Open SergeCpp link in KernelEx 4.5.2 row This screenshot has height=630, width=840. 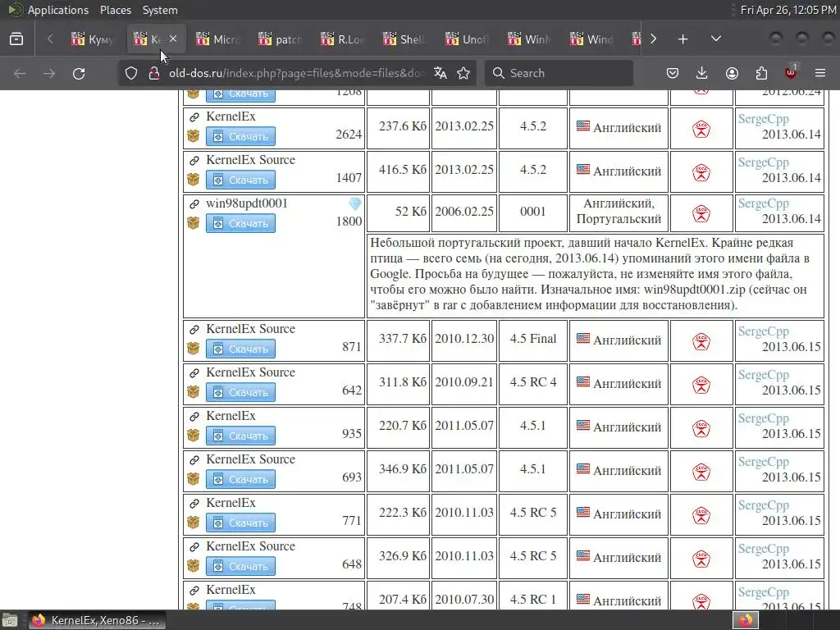(764, 119)
